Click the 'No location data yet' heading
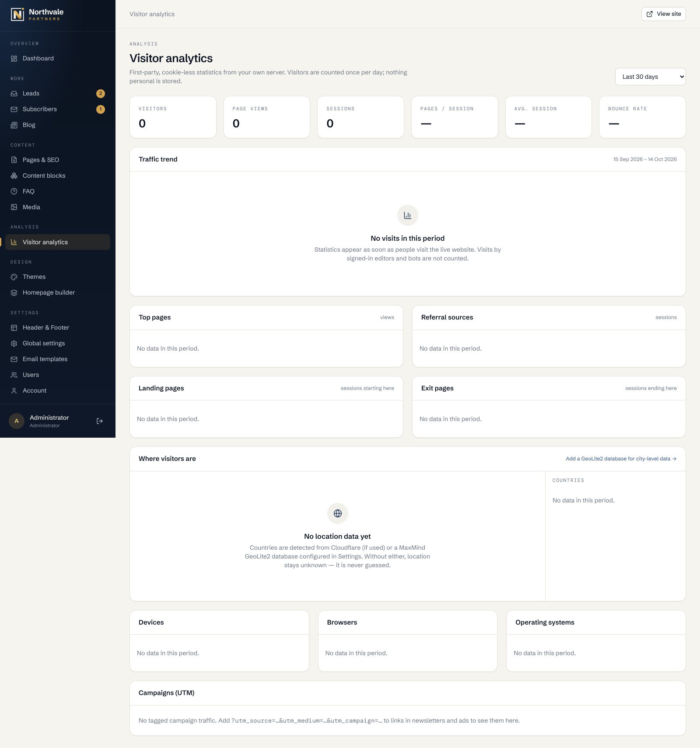Viewport: 700px width, 748px height. pos(337,537)
